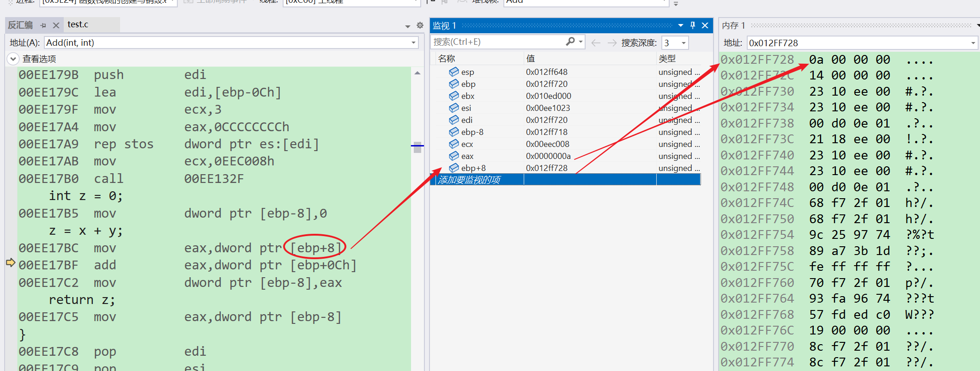Click the search magnifier in Watch 1
Screen dimensions: 980x371
click(x=570, y=42)
